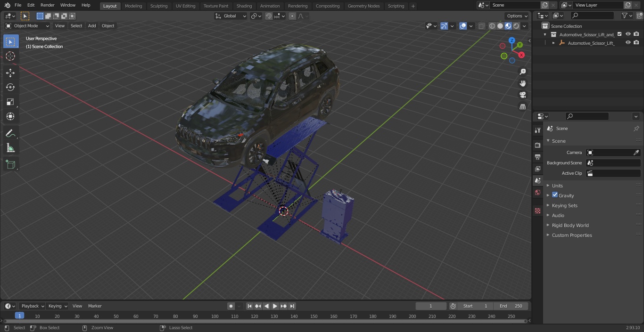Viewport: 644px width, 332px height.
Task: Click the green Y axis navigation gizmo
Action: tap(520, 45)
